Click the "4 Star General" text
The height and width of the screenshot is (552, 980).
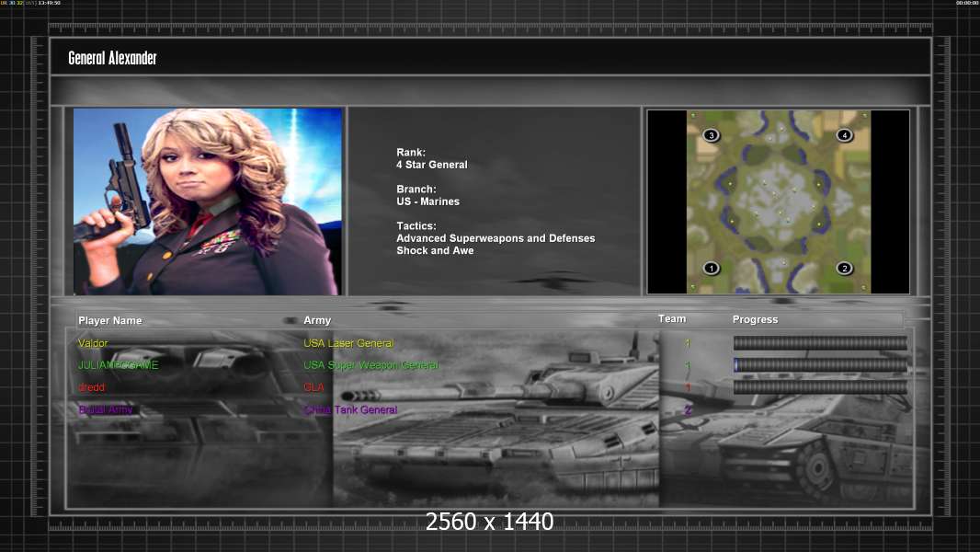pos(432,165)
